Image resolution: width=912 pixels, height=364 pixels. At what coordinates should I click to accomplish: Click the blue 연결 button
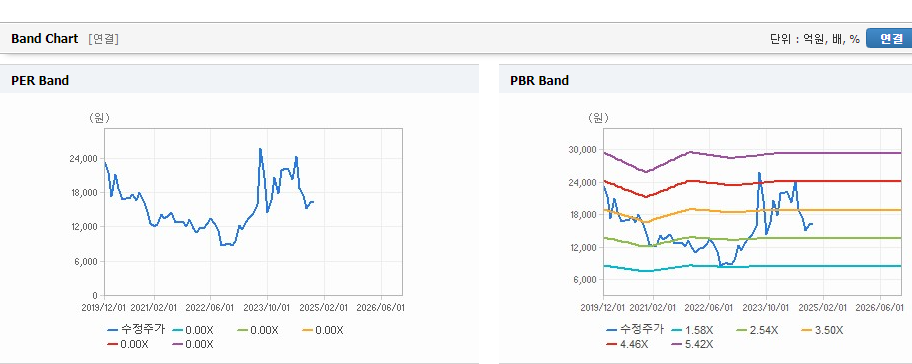click(x=890, y=38)
